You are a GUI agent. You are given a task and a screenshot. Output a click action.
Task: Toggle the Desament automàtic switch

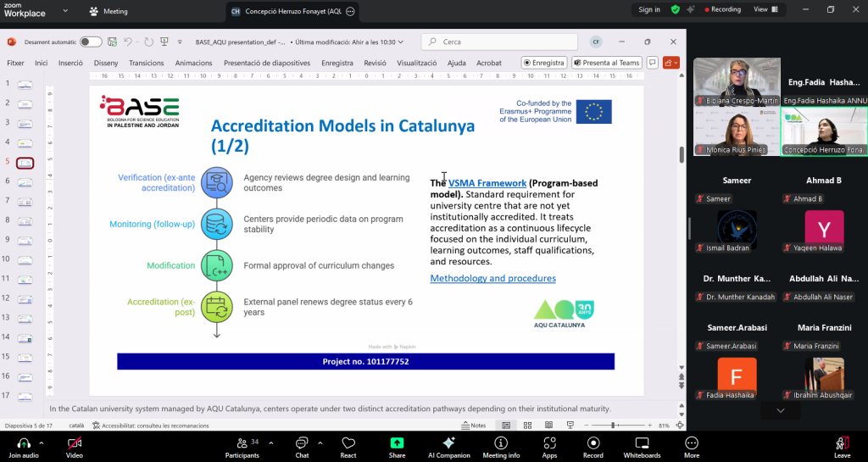(x=91, y=42)
